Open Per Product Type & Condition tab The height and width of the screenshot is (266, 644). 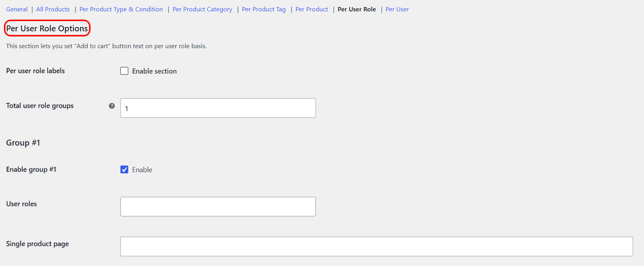(x=121, y=9)
